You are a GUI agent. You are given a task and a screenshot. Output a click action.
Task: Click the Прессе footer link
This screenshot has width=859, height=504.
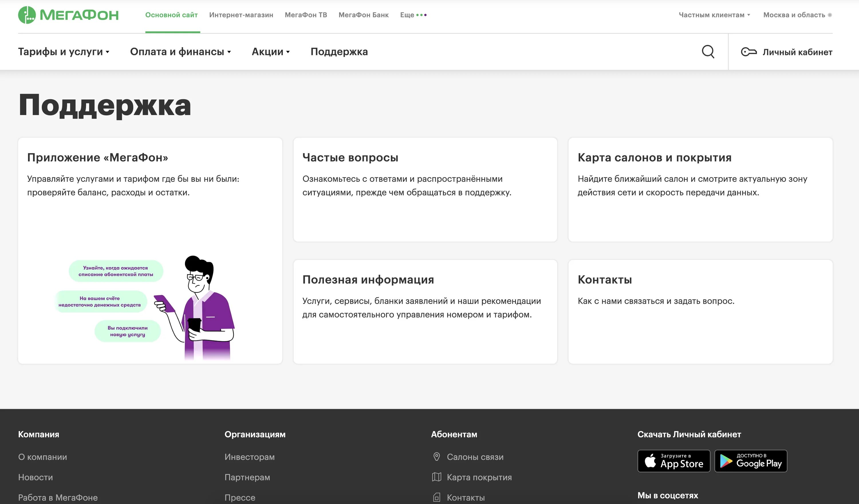coord(240,497)
